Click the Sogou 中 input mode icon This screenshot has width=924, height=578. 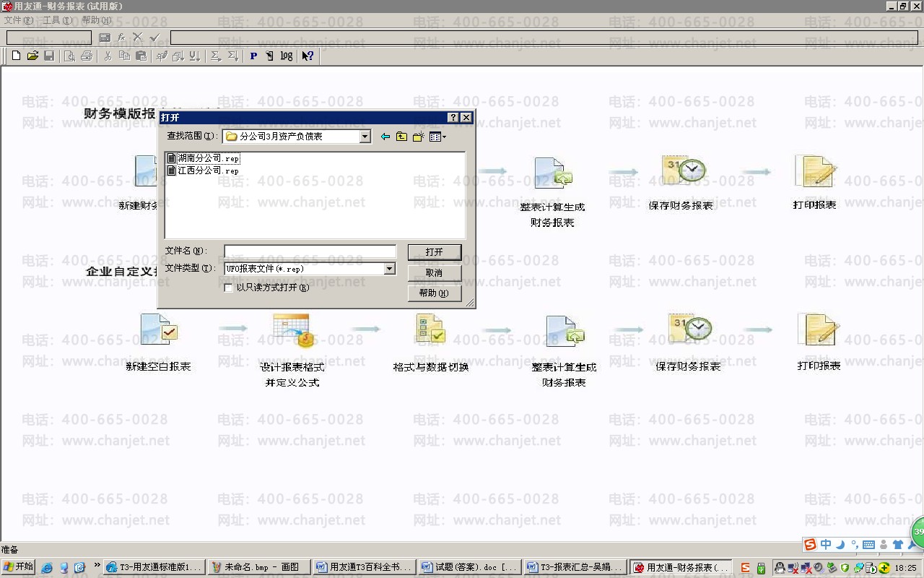pyautogui.click(x=826, y=545)
